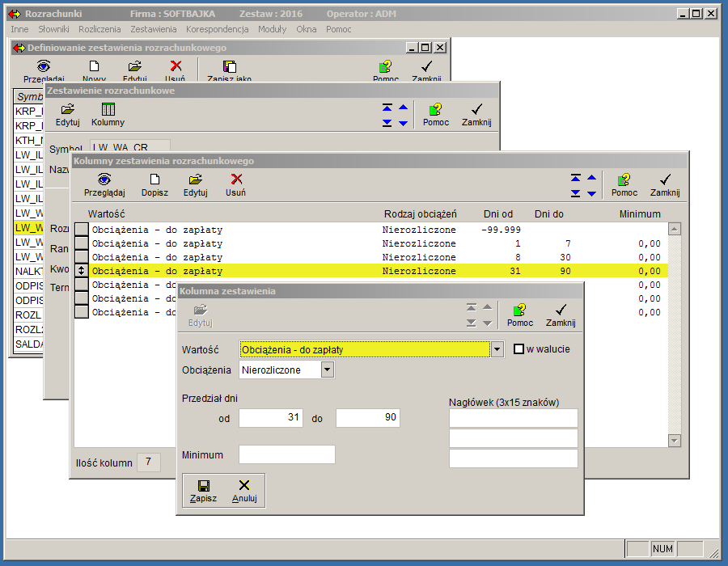Open the Słowniki menu
The image size is (728, 566).
[x=53, y=29]
